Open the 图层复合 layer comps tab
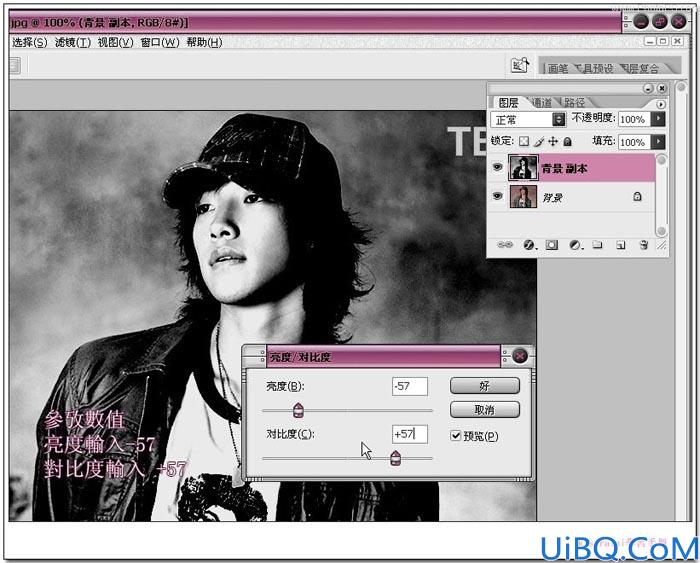 (x=642, y=68)
